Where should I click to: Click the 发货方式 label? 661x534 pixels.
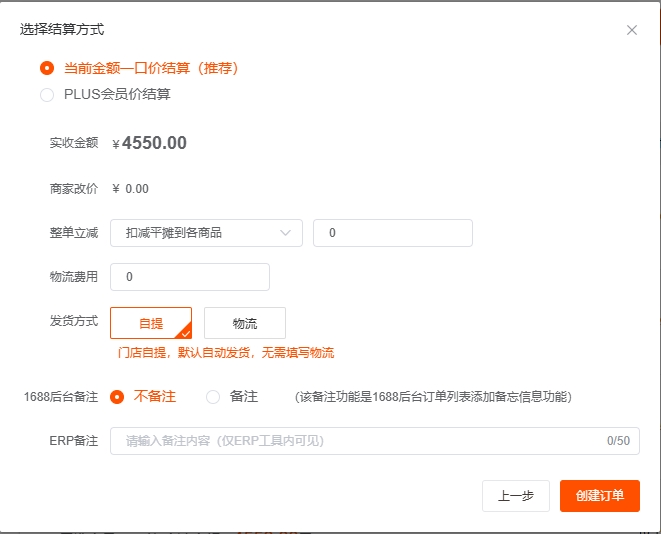click(74, 321)
